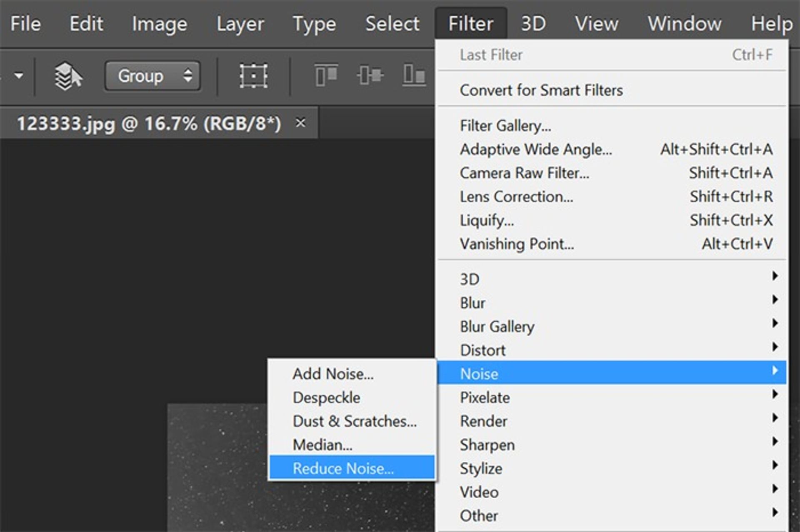Expand the Blur Gallery submenu
Image resolution: width=800 pixels, height=532 pixels.
[497, 326]
